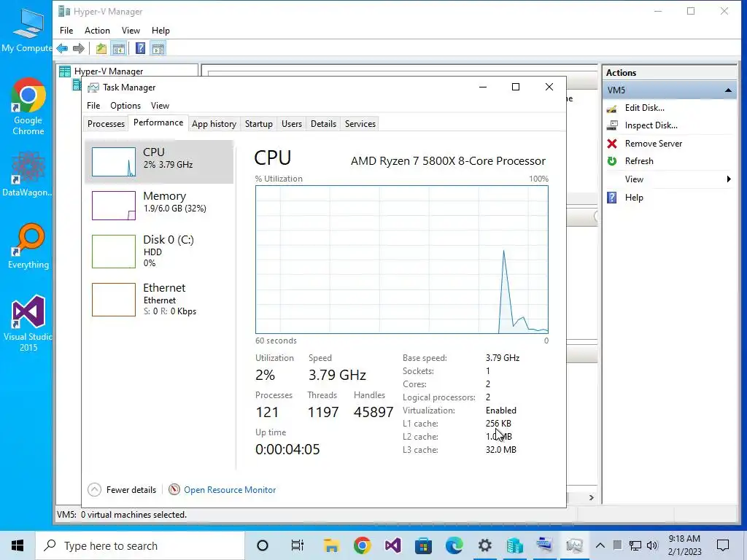This screenshot has width=747, height=560.
Task: Select Hyper-V Manager root tree node
Action: [x=109, y=71]
